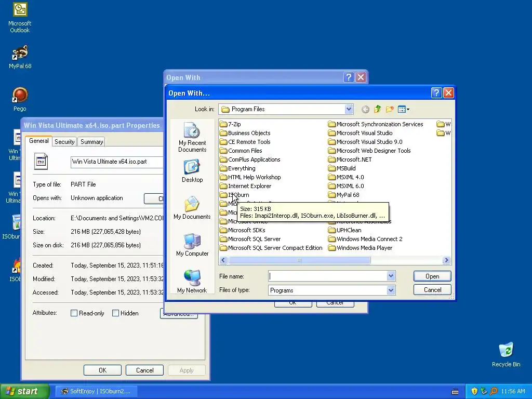Expand the Look in dropdown
This screenshot has height=399, width=532.
point(349,109)
